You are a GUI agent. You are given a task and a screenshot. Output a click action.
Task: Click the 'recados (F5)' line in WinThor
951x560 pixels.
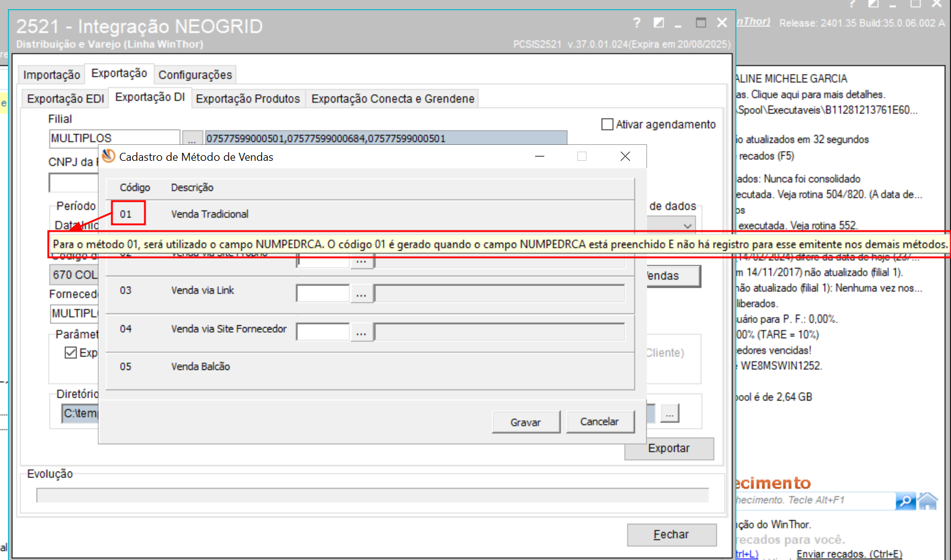[766, 156]
